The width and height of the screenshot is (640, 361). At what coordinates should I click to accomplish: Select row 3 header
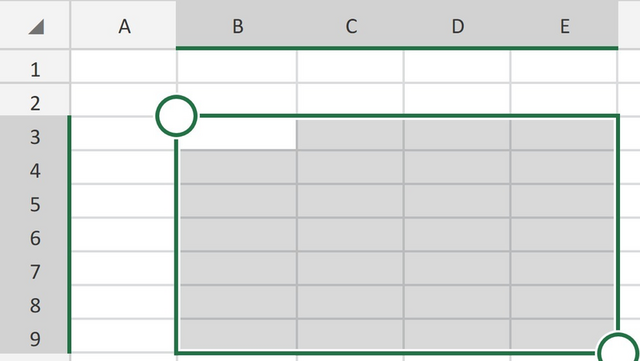point(35,133)
